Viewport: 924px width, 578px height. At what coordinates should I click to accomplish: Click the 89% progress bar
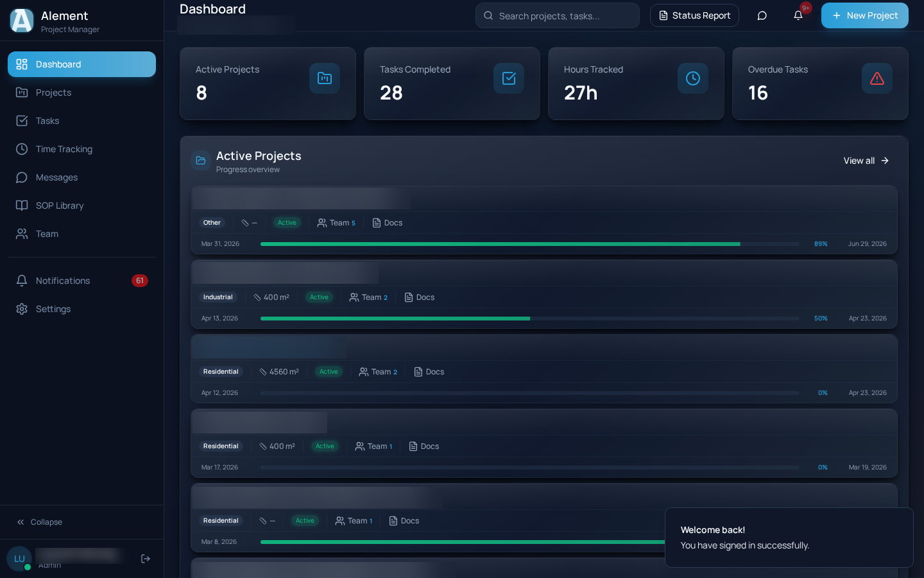pos(530,244)
